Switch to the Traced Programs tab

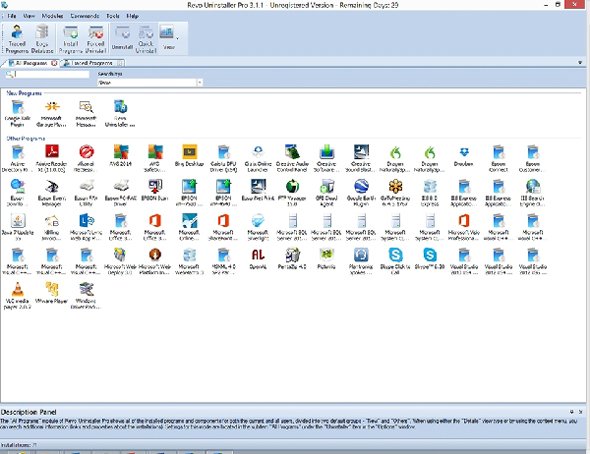tap(91, 63)
